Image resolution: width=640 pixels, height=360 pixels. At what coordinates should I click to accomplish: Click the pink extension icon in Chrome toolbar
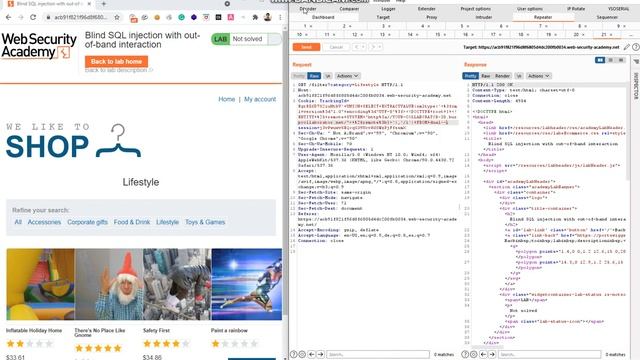point(231,17)
